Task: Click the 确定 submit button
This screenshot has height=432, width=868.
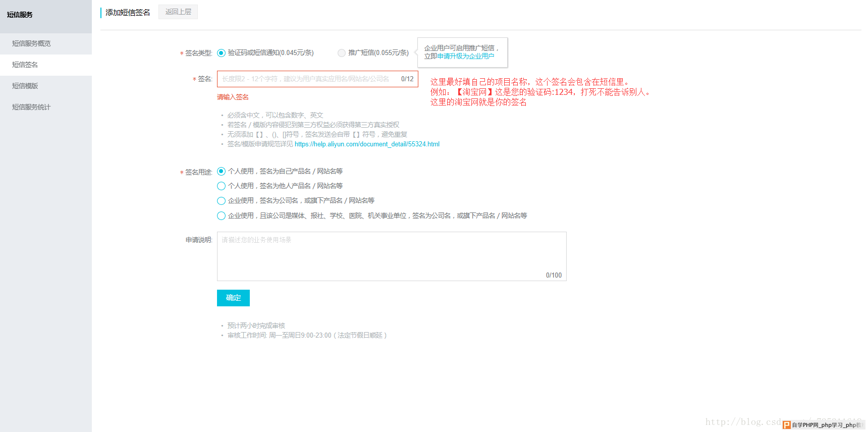Action: pyautogui.click(x=233, y=298)
